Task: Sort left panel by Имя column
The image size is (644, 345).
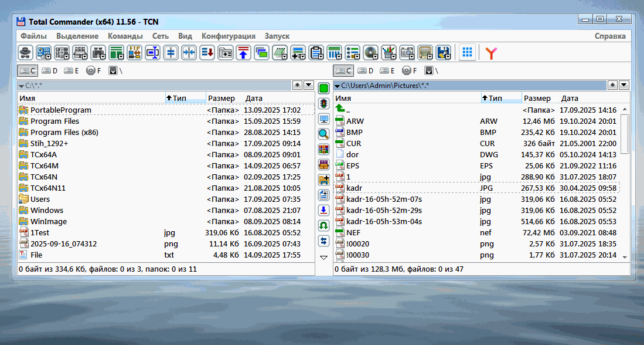Action: coord(91,98)
